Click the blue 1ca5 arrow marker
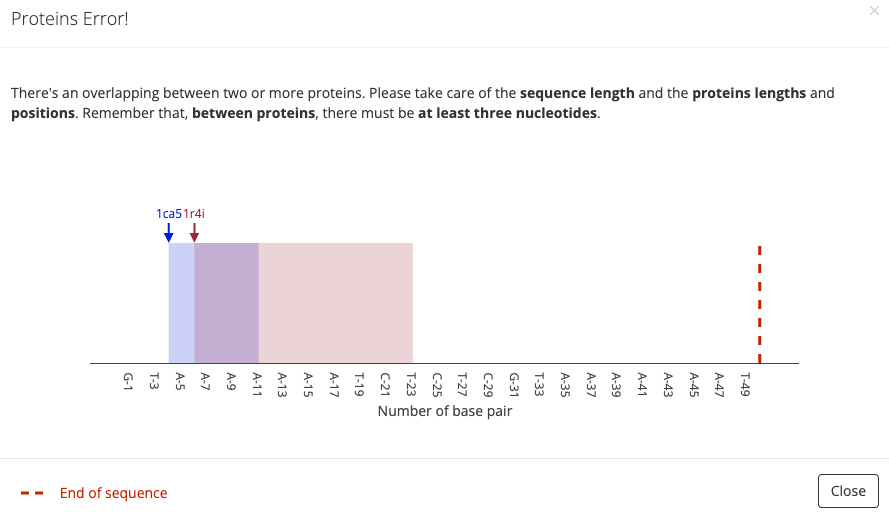This screenshot has width=889, height=516. pos(168,232)
